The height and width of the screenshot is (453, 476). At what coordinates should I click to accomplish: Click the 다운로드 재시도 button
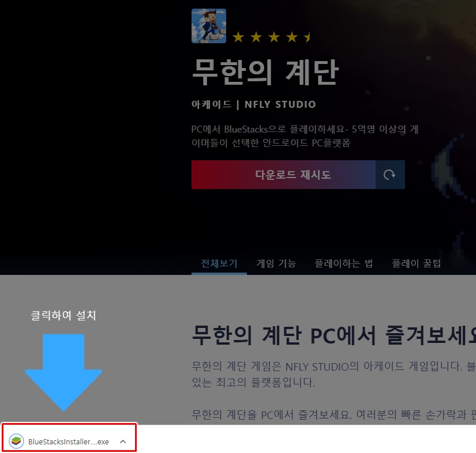pyautogui.click(x=283, y=175)
